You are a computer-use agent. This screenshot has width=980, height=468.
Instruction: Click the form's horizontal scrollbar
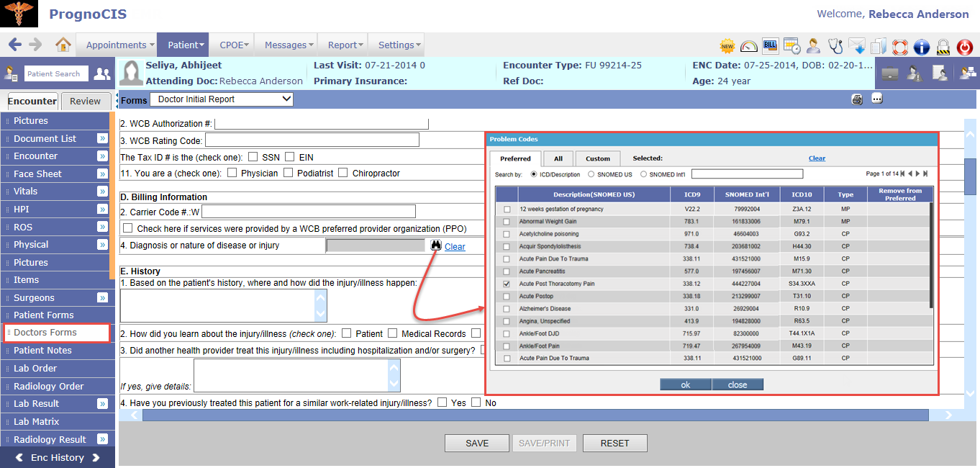[x=535, y=415]
